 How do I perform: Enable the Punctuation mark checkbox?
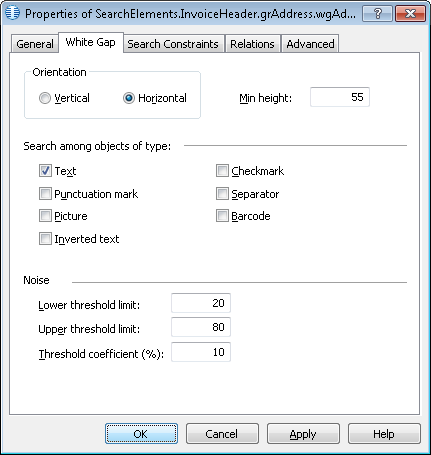(45, 194)
